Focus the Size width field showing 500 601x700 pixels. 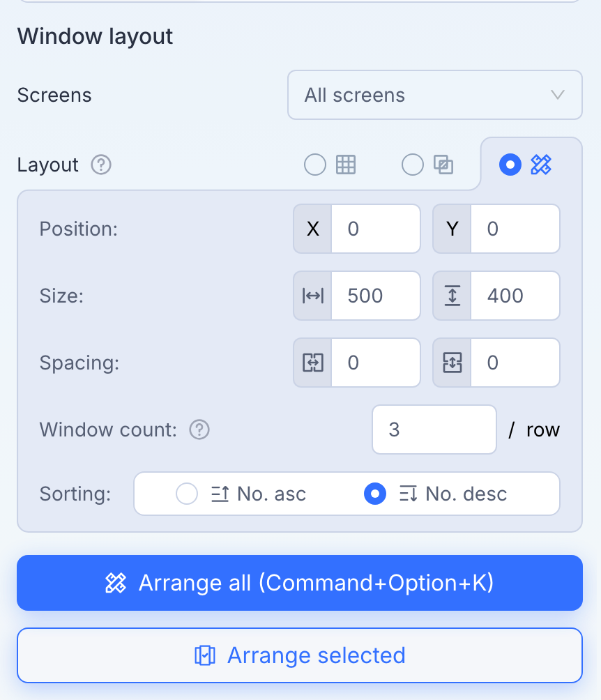click(x=376, y=296)
